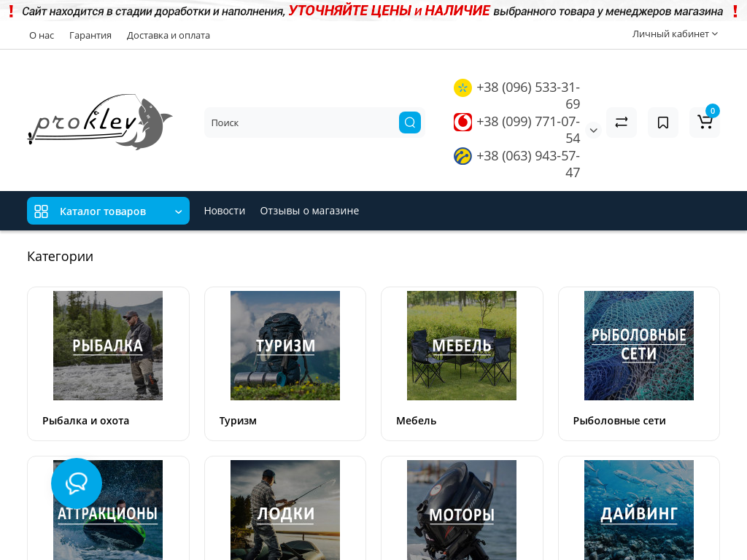Open Рыболовные сети category text link
The height and width of the screenshot is (560, 747).
click(x=619, y=421)
